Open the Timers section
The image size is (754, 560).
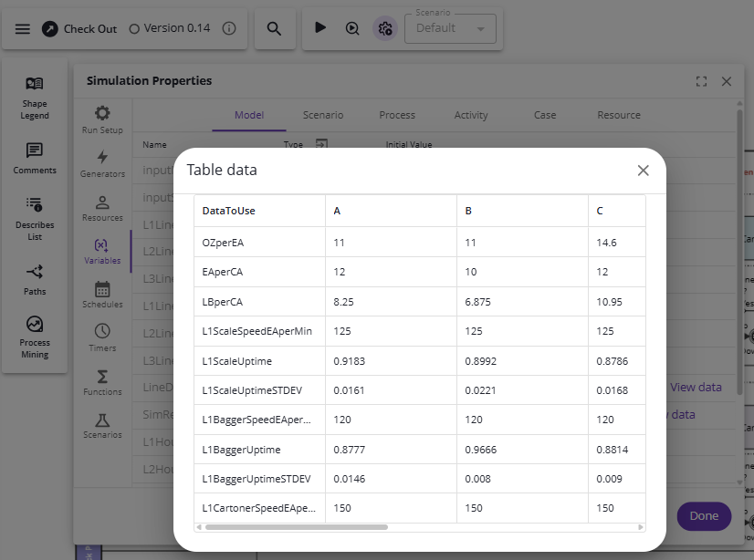pyautogui.click(x=102, y=337)
